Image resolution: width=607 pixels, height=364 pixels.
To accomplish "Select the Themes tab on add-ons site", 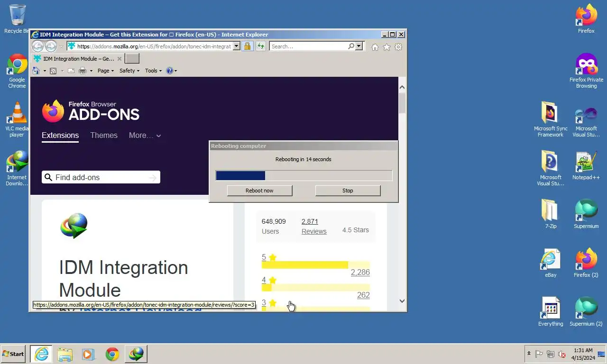I will pyautogui.click(x=104, y=136).
